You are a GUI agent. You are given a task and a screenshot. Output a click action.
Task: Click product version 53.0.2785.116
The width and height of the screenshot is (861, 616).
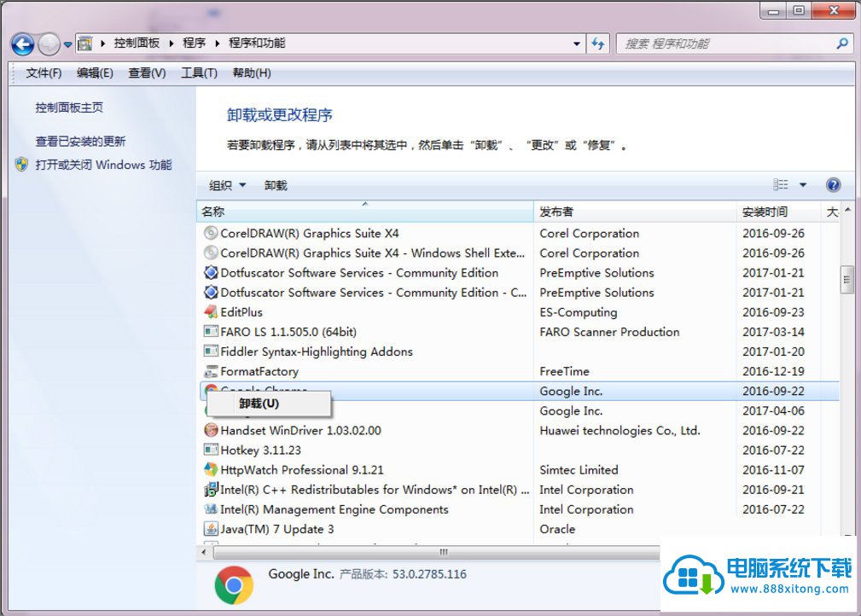(x=429, y=574)
